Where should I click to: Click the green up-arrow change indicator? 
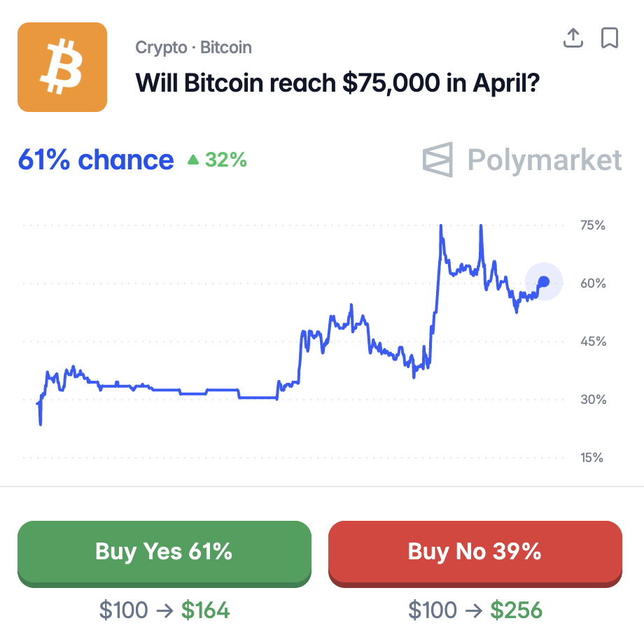click(193, 160)
